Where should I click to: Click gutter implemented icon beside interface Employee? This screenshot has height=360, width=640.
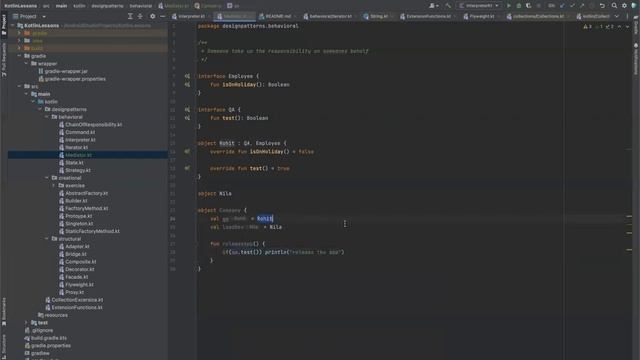[187, 76]
